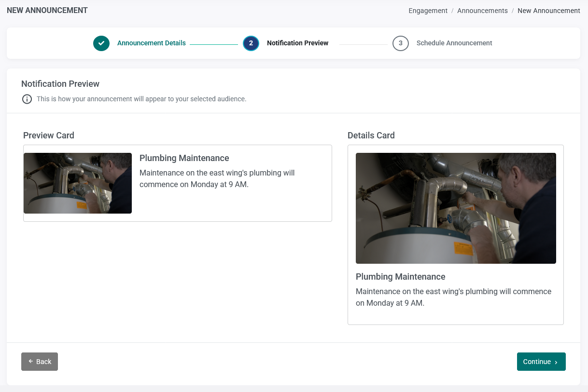Image resolution: width=588 pixels, height=392 pixels.
Task: Click the completed step checkmark icon
Action: (101, 43)
